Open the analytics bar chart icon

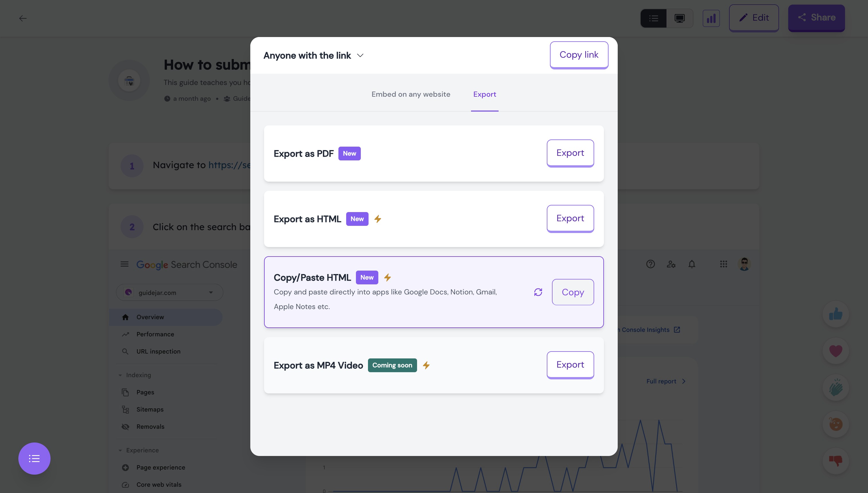coord(711,18)
